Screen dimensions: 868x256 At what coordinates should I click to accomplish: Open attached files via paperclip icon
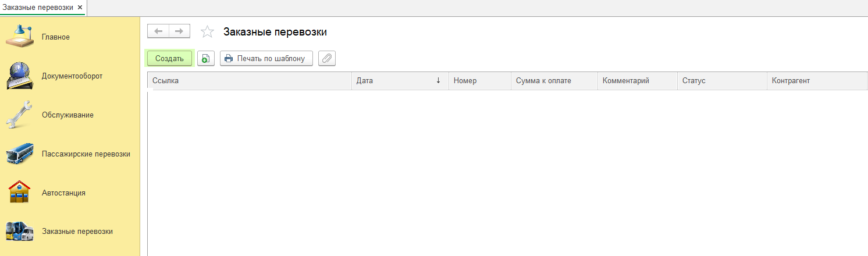tap(327, 58)
